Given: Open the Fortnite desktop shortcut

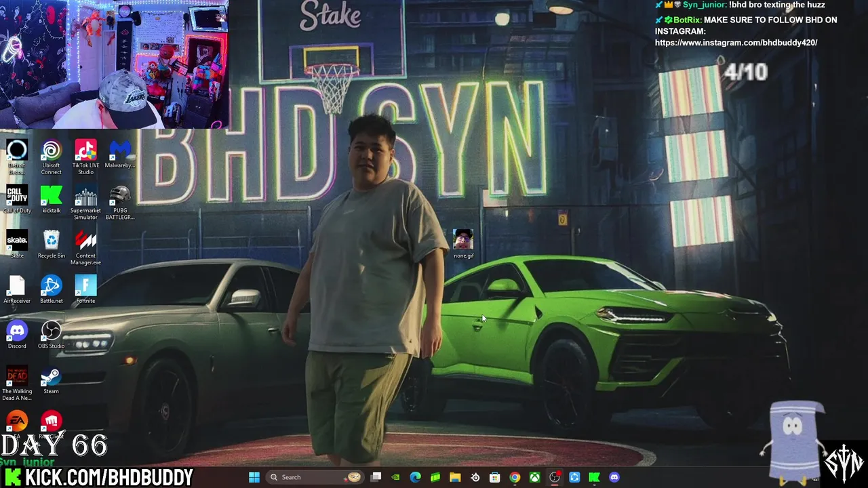Looking at the screenshot, I should pyautogui.click(x=85, y=289).
